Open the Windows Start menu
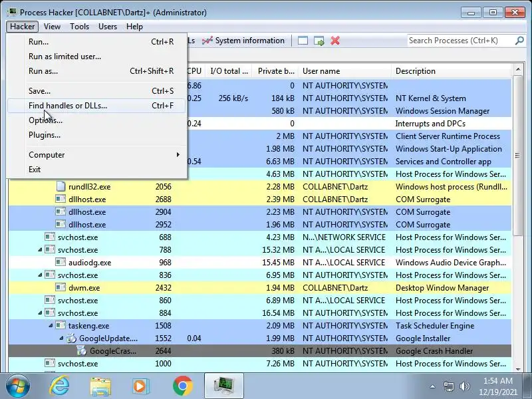Image resolution: width=532 pixels, height=399 pixels. point(18,386)
